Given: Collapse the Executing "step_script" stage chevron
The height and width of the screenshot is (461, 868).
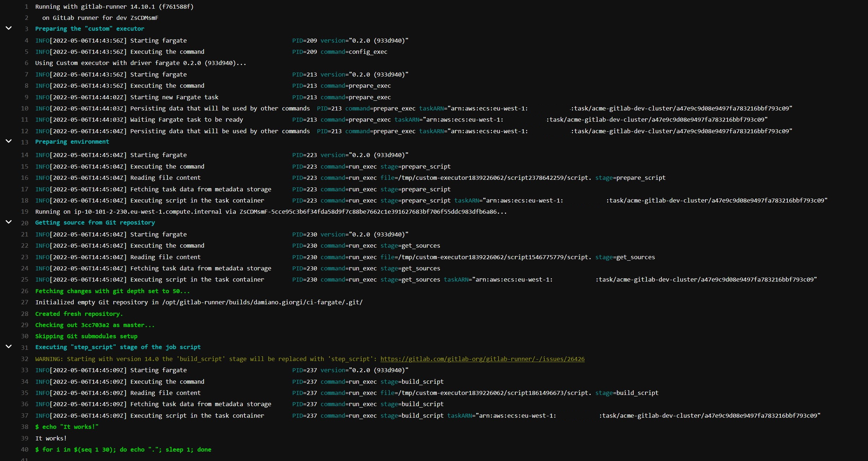Looking at the screenshot, I should (9, 347).
